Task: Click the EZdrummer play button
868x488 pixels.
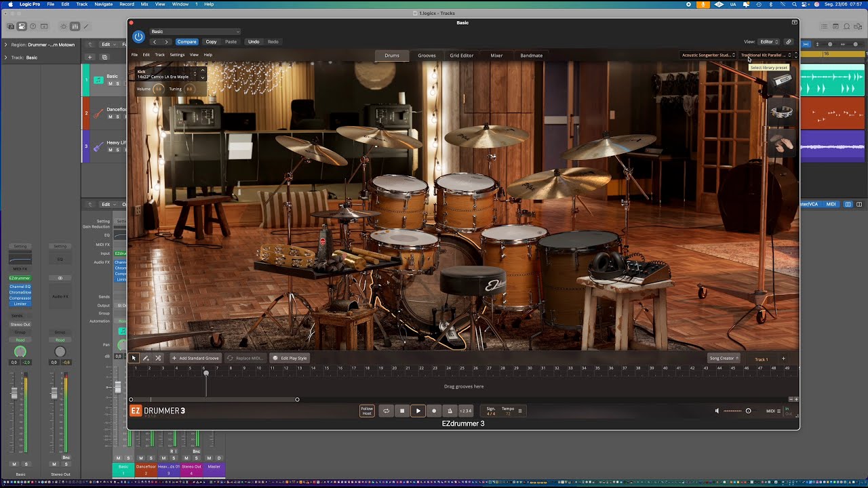Action: (x=418, y=411)
